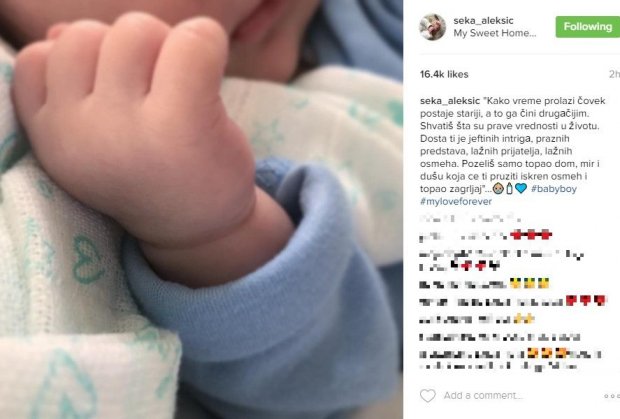Open seka_aleksic profile picture avatar
Screen dimensions: 620x419
point(433,27)
